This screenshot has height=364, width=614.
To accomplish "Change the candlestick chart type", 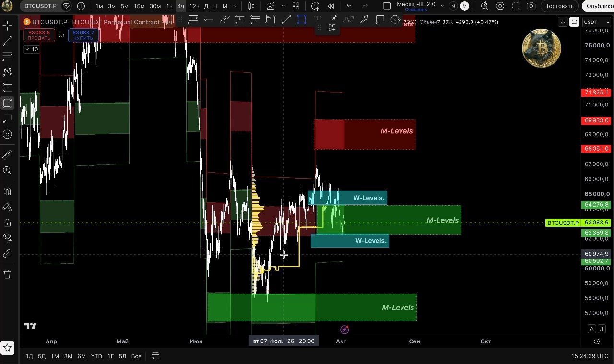I will click(251, 6).
